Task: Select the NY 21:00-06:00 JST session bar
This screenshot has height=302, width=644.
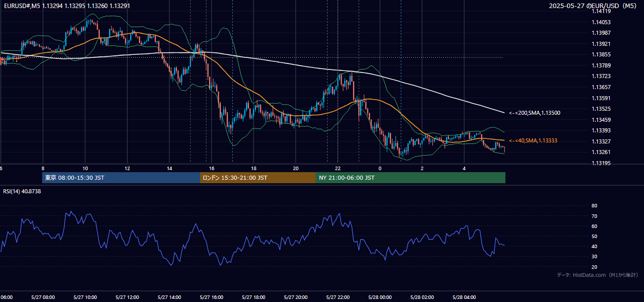Action: click(410, 178)
